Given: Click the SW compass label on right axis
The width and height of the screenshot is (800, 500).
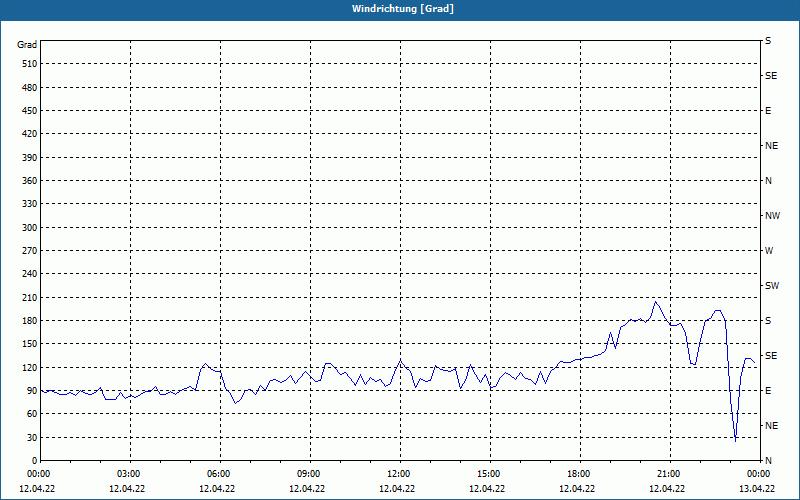Looking at the screenshot, I should pyautogui.click(x=772, y=286).
